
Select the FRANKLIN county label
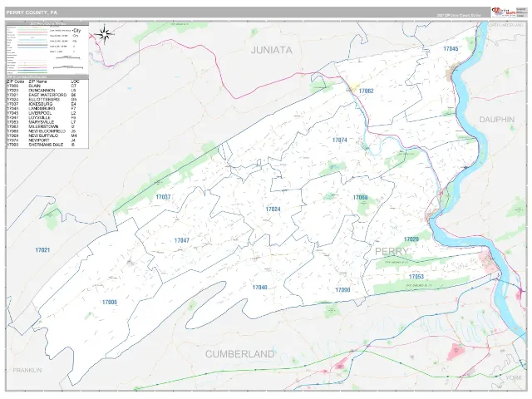tap(27, 370)
